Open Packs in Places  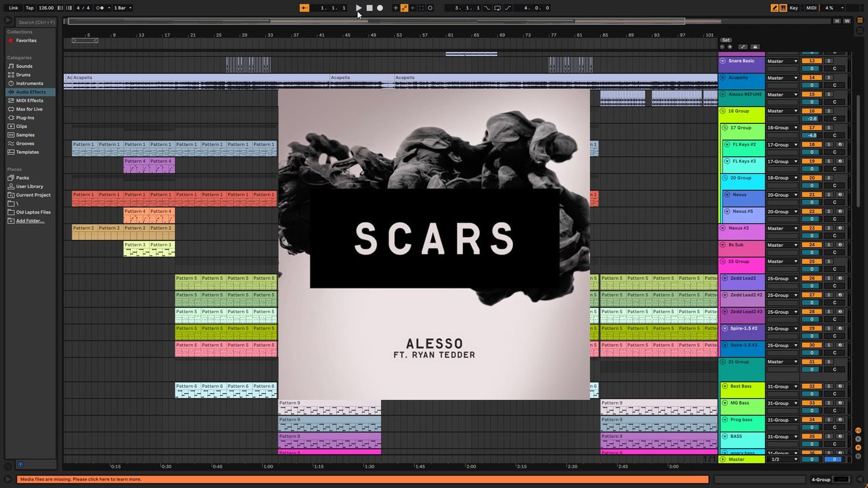[x=23, y=178]
